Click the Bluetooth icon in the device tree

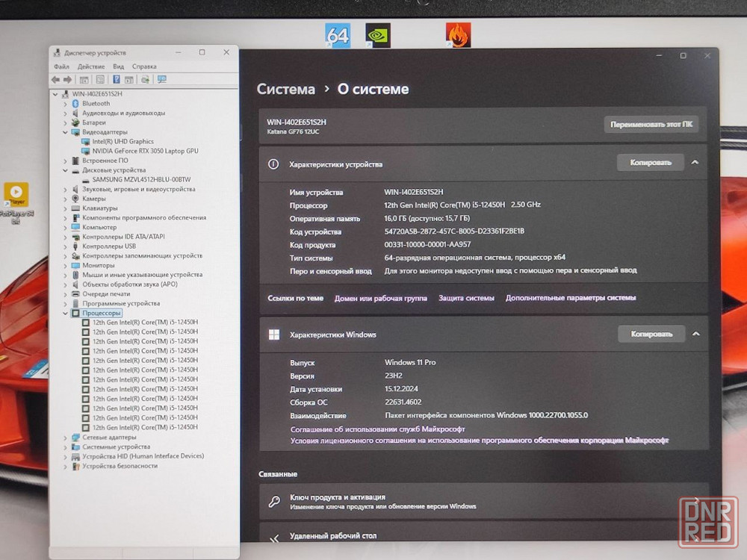tap(75, 103)
